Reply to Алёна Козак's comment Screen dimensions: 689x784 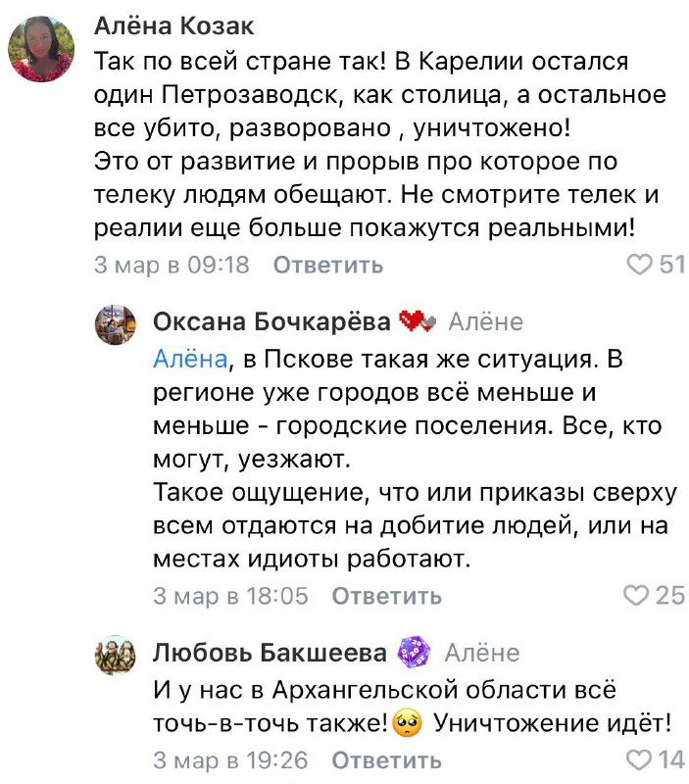pos(327,265)
